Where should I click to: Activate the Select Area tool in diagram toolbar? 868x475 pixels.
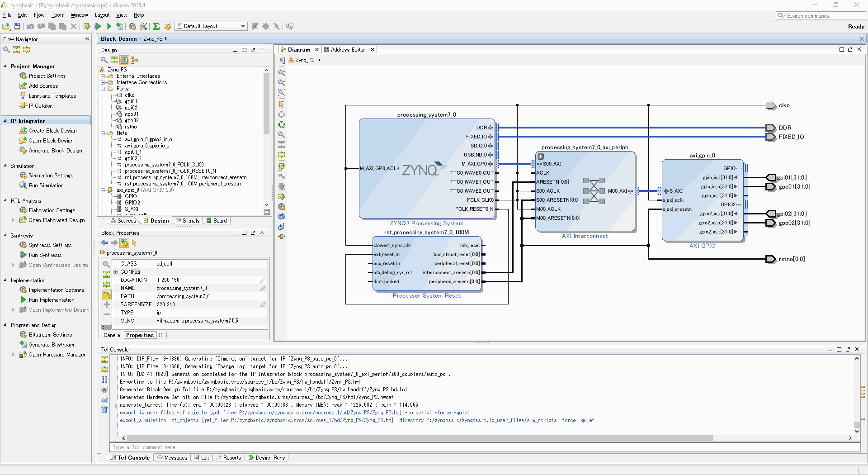[281, 104]
